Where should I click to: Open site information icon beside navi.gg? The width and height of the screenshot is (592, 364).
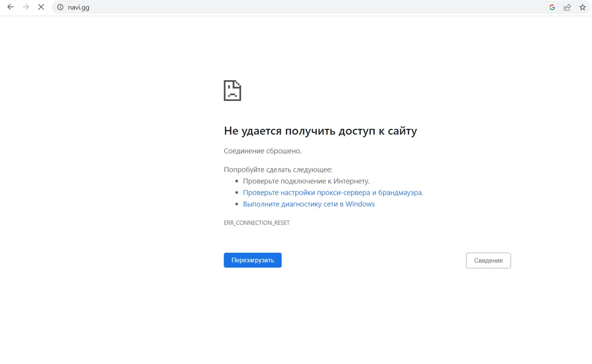(x=60, y=7)
